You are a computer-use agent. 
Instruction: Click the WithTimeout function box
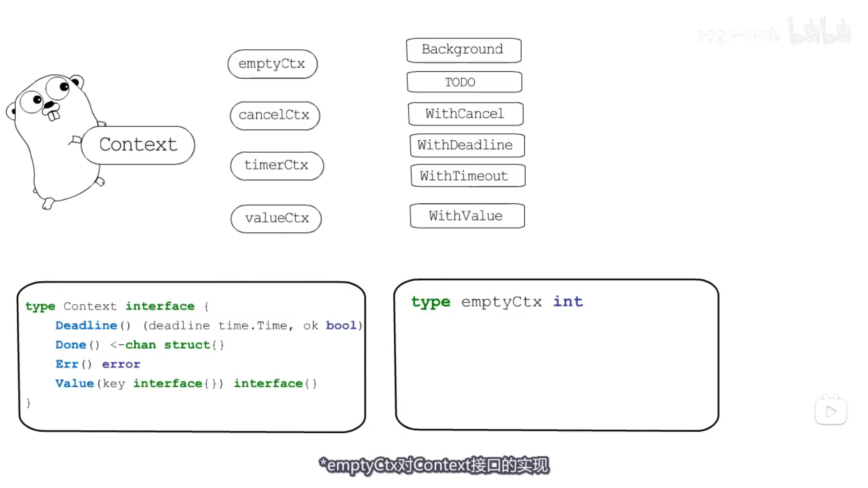[468, 175]
